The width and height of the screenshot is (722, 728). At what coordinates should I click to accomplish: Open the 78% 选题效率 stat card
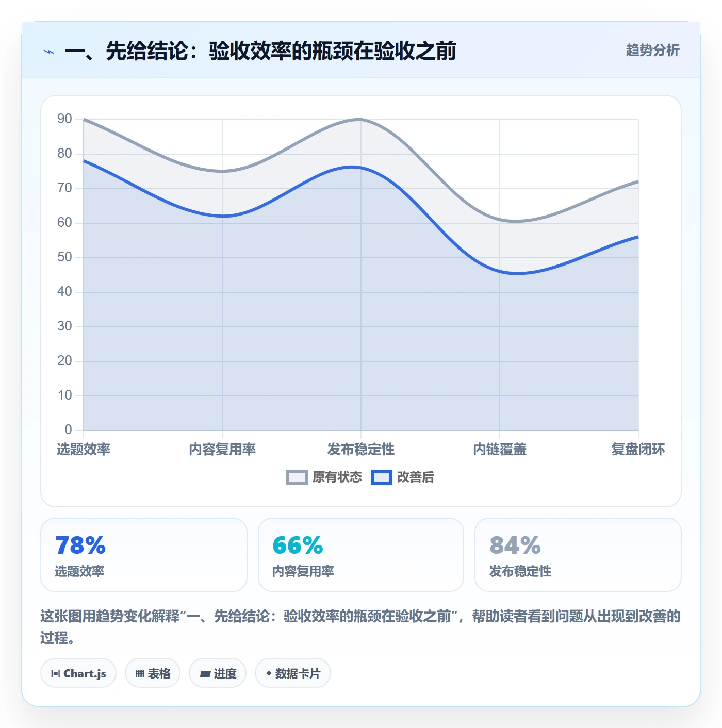144,555
